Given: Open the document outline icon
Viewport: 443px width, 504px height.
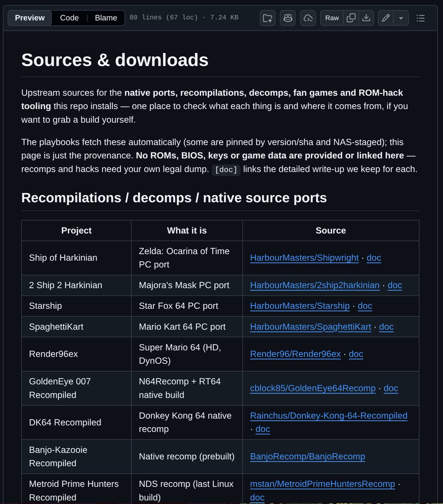Looking at the screenshot, I should [421, 18].
